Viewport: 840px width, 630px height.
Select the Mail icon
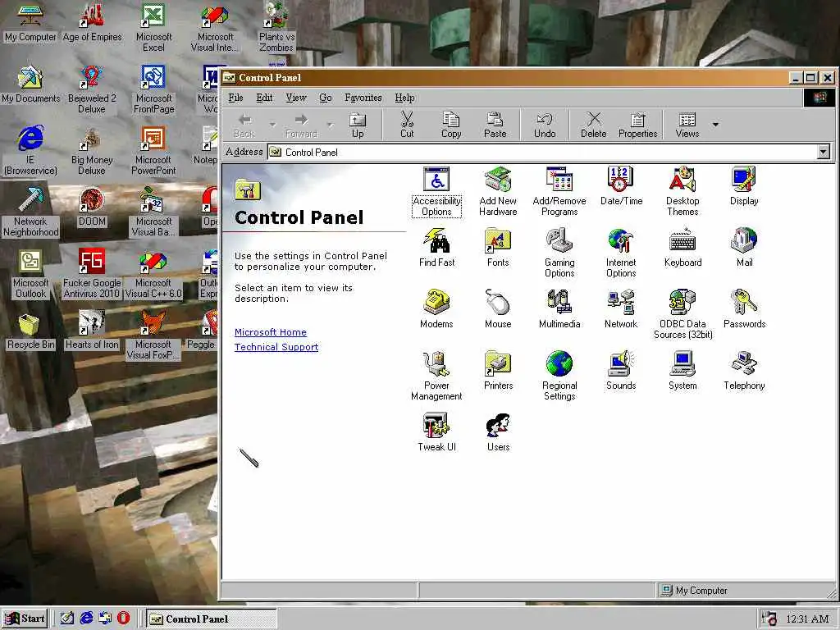pos(744,248)
